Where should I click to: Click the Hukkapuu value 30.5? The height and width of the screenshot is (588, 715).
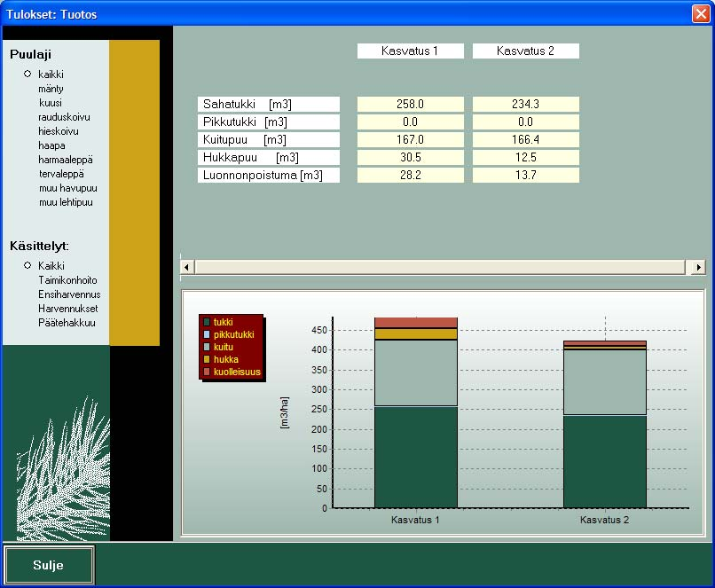coord(411,158)
